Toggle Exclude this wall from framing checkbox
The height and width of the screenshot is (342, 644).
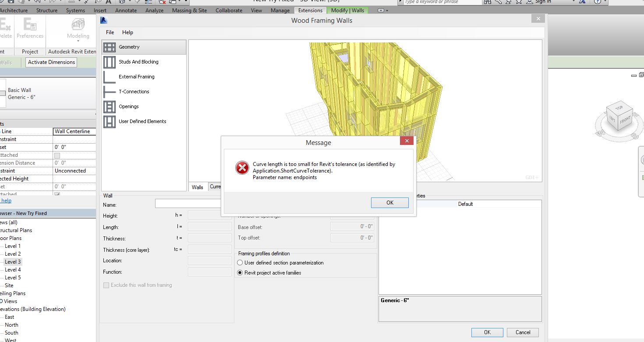coord(106,285)
